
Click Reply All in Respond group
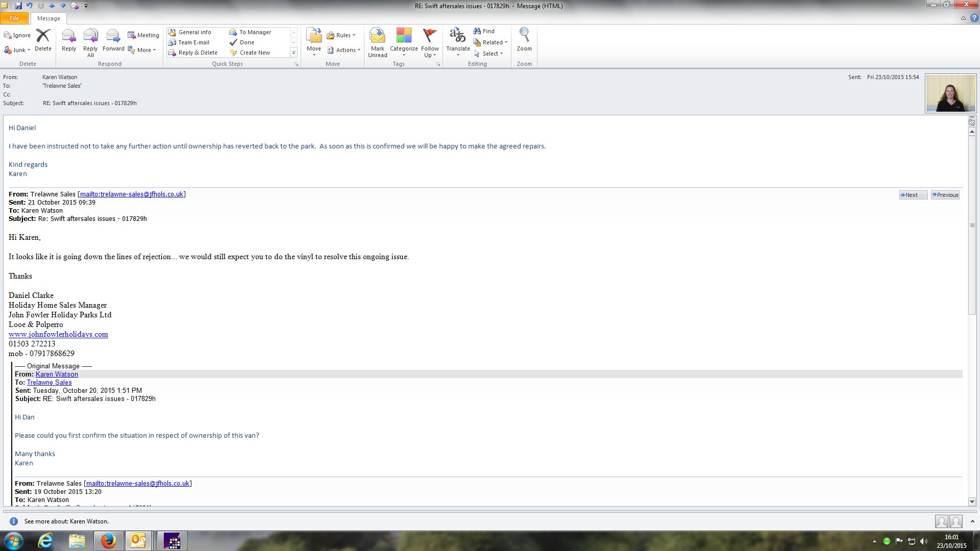[90, 42]
